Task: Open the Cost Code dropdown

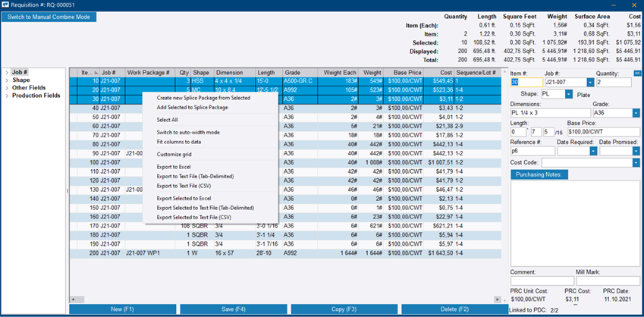Action: tap(636, 162)
